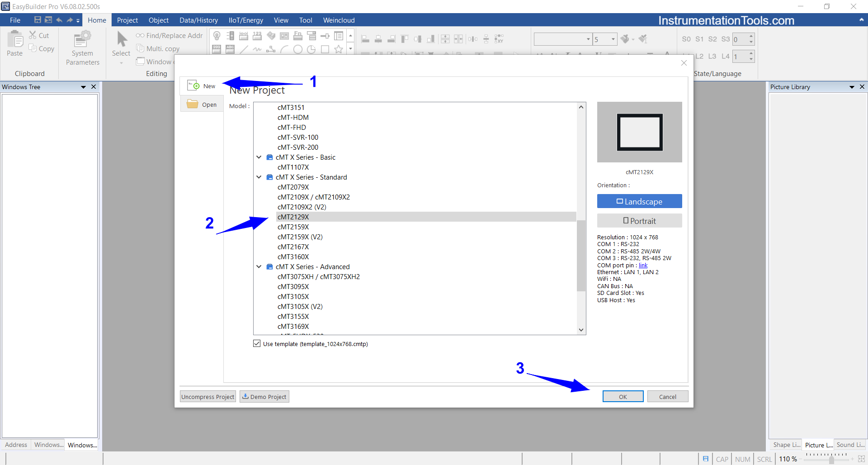Image resolution: width=868 pixels, height=465 pixels.
Task: Open the Picture Library panel dropdown arrow
Action: click(852, 87)
